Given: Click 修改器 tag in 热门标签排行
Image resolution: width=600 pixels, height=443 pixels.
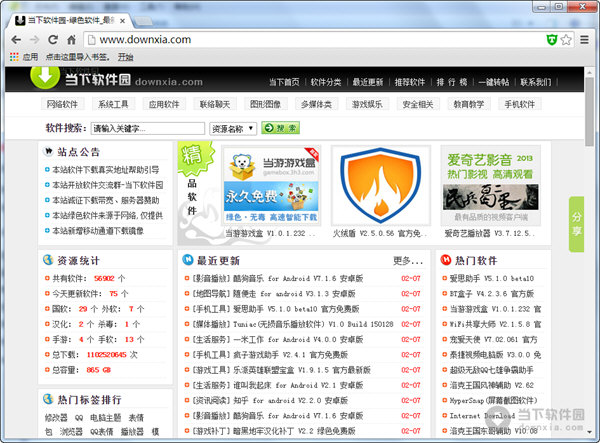Looking at the screenshot, I should click(56, 418).
